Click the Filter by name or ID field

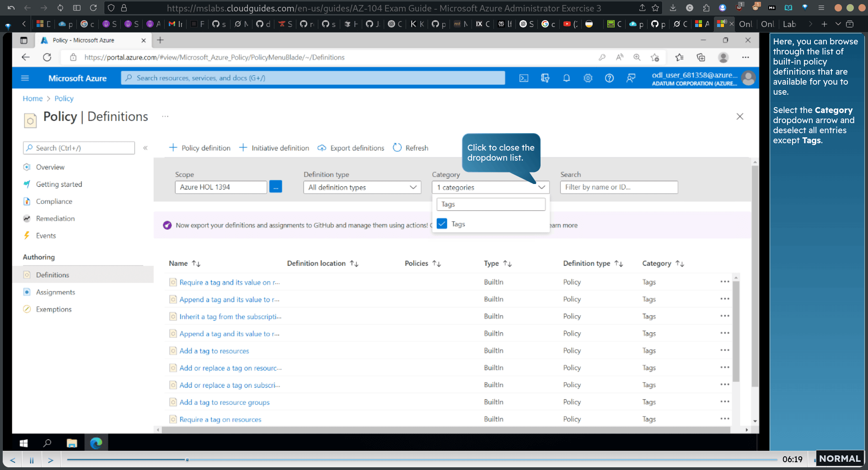(619, 187)
